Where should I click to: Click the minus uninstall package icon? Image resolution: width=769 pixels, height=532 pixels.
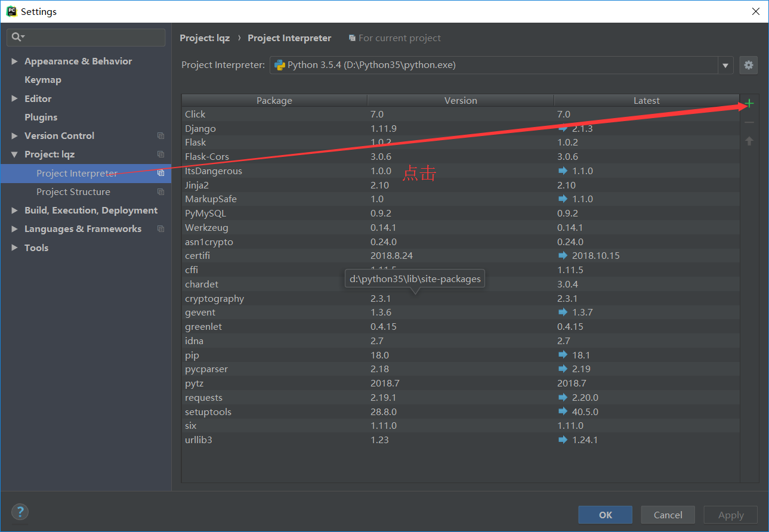click(749, 122)
